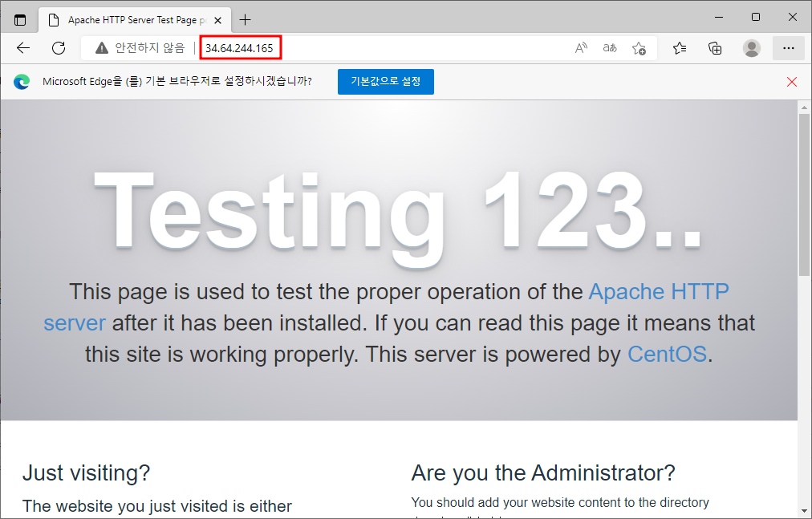Open the CentOS link
The image size is (812, 519).
point(667,355)
